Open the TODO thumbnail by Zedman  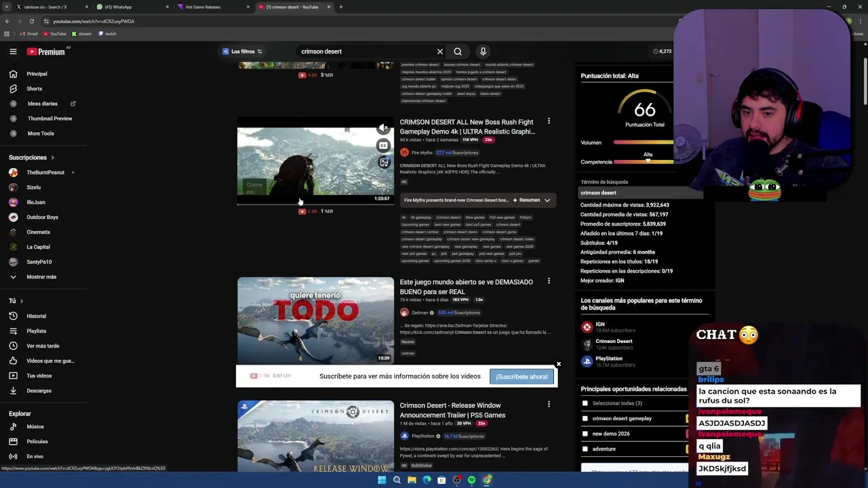(x=315, y=321)
